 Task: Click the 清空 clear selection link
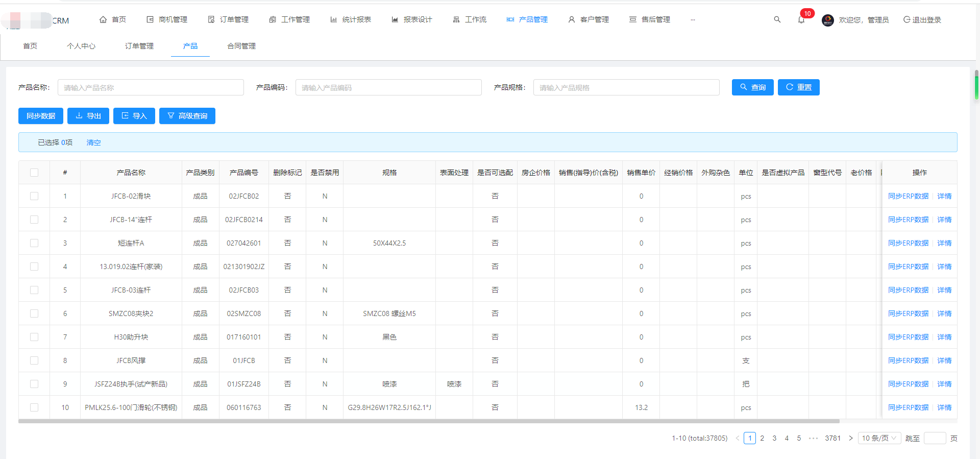[x=93, y=142]
